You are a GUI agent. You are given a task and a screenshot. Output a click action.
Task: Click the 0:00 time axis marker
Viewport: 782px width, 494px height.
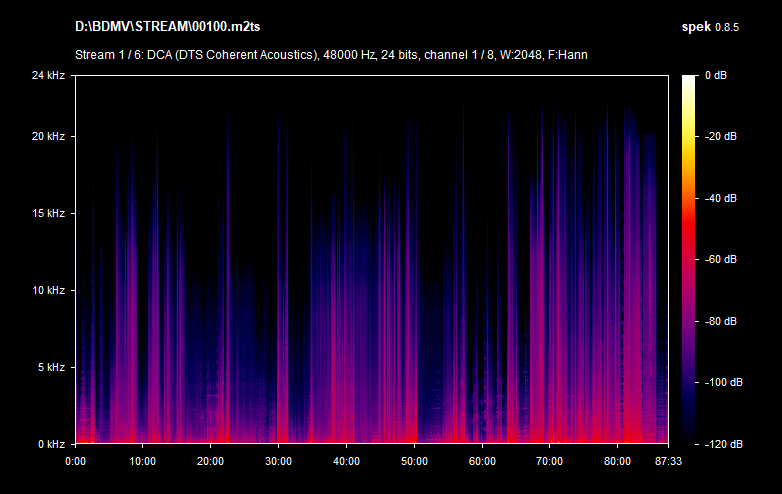[x=75, y=461]
